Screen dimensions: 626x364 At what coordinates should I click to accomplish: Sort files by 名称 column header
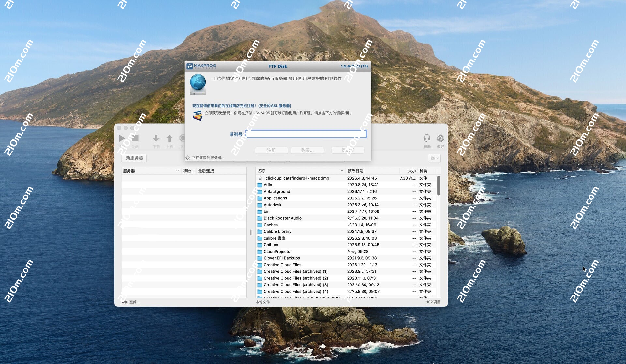[x=301, y=171]
